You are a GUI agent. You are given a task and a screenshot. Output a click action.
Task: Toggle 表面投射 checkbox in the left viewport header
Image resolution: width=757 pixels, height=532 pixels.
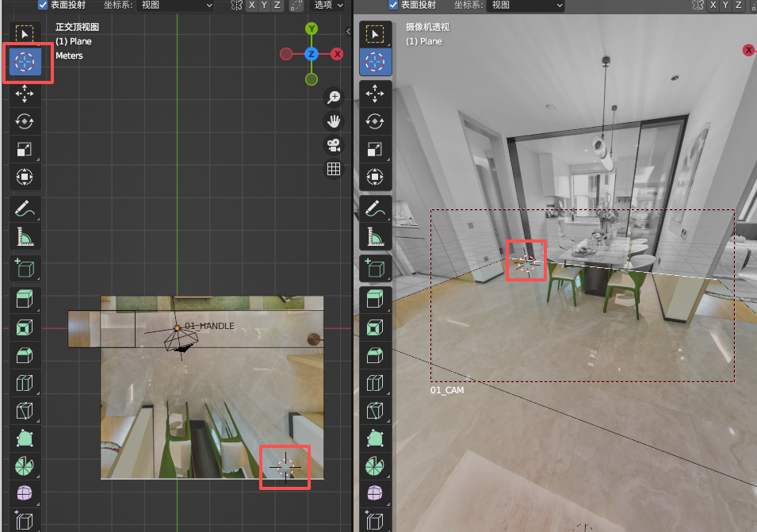[44, 5]
